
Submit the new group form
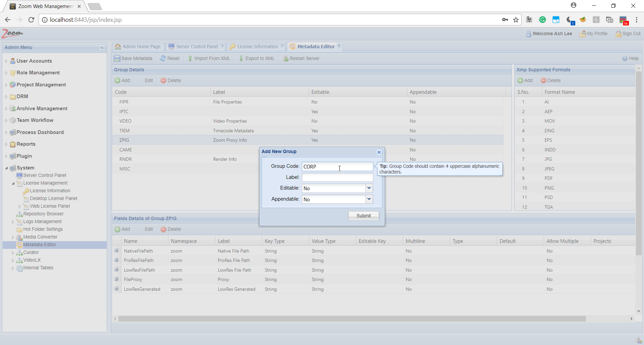[364, 216]
